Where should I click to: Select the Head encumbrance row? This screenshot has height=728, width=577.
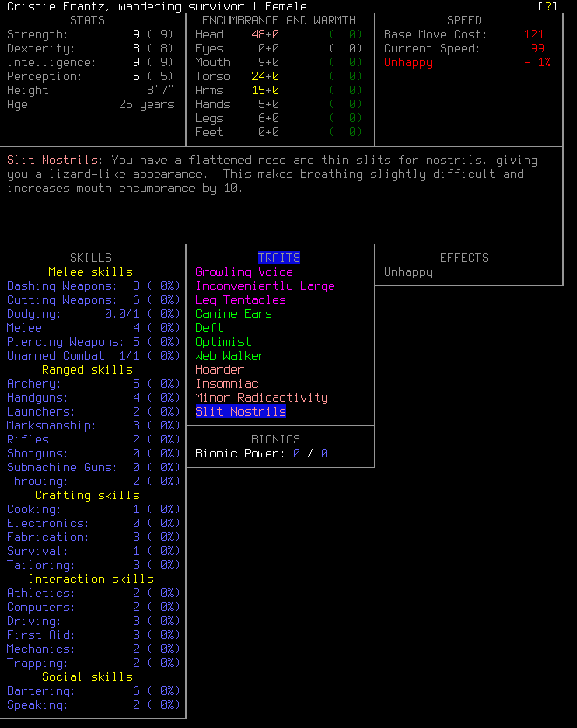click(x=278, y=34)
